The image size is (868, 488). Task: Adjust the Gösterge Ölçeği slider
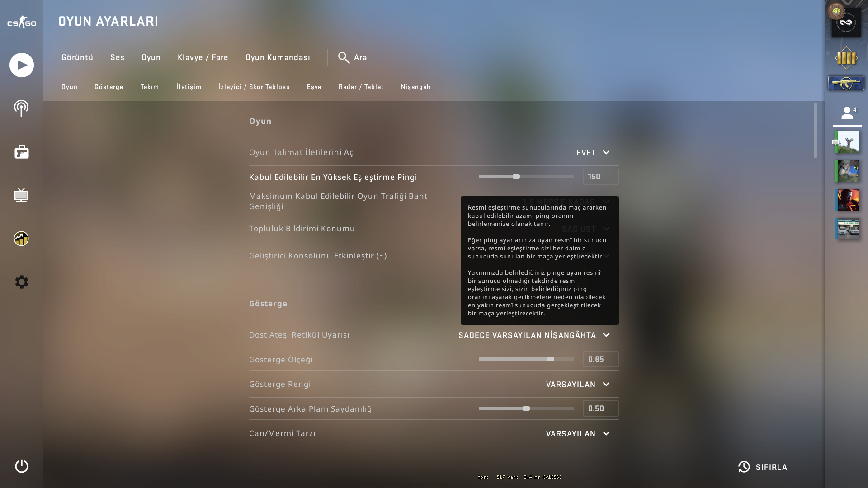550,359
